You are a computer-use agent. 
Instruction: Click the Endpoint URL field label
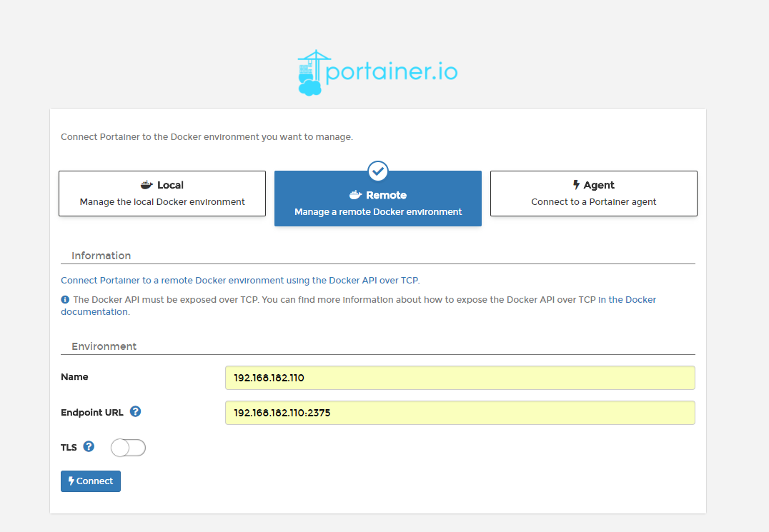click(92, 412)
